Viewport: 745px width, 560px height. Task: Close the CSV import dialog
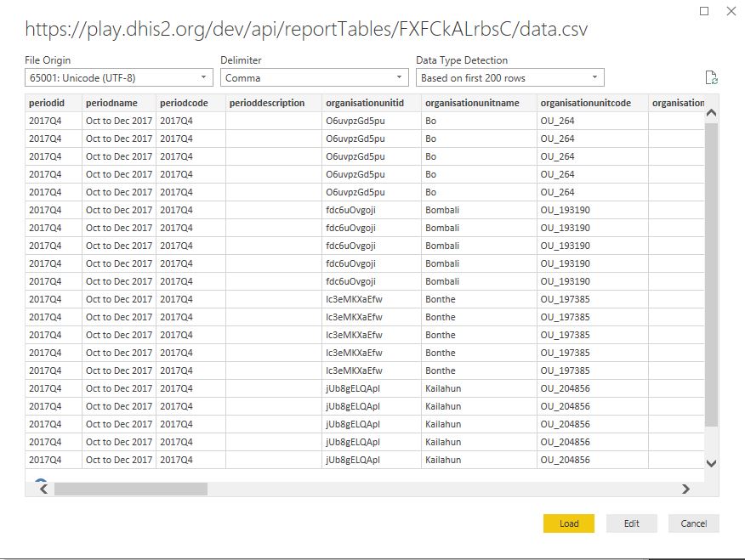pyautogui.click(x=731, y=11)
